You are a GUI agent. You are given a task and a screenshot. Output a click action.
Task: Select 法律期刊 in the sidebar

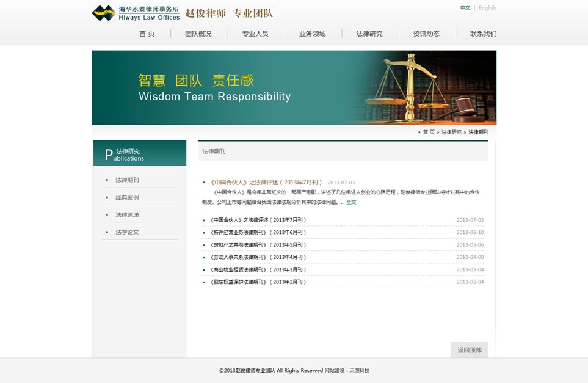coord(127,180)
